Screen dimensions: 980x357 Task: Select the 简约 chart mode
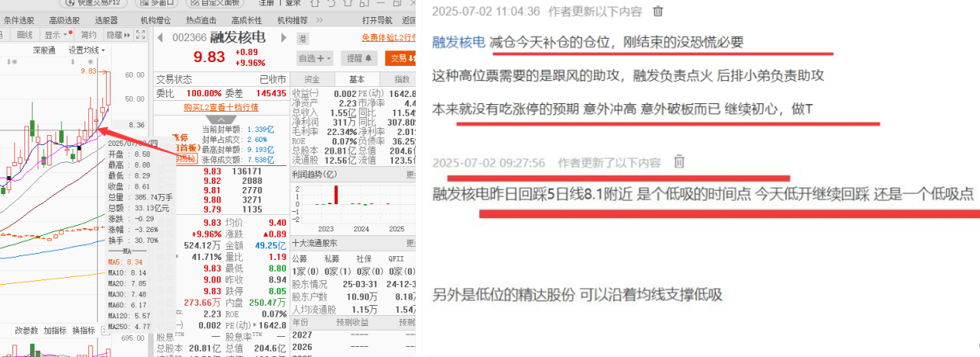pyautogui.click(x=89, y=35)
